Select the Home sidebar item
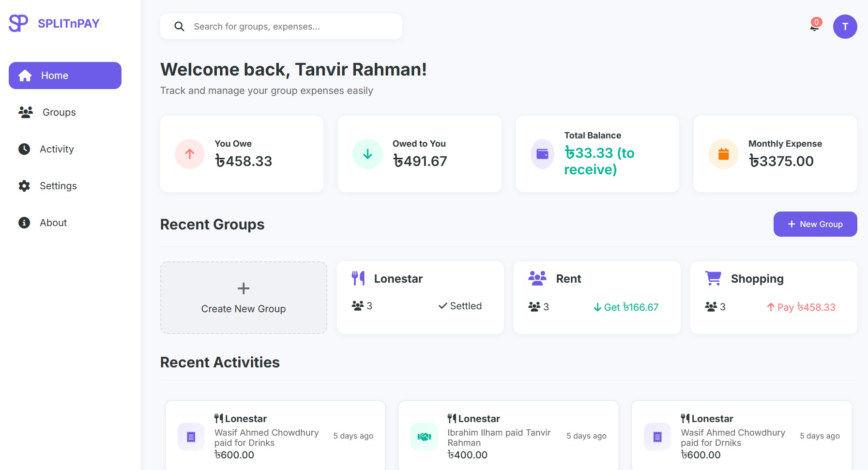Viewport: 868px width, 470px height. click(x=65, y=76)
